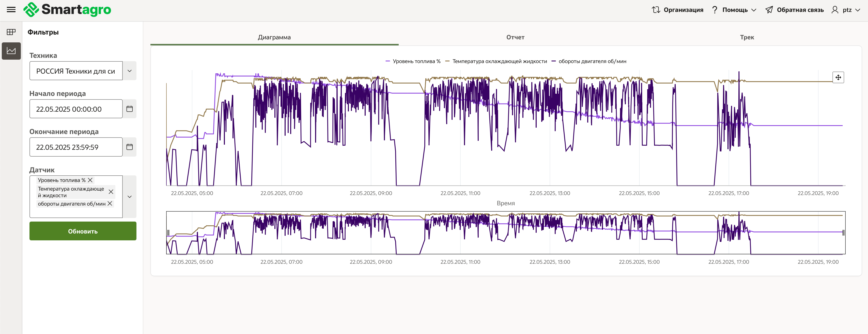Toggle 'Температура охлаждающей жидкости' legend series
Screen dimensions: 868x334
click(496, 61)
